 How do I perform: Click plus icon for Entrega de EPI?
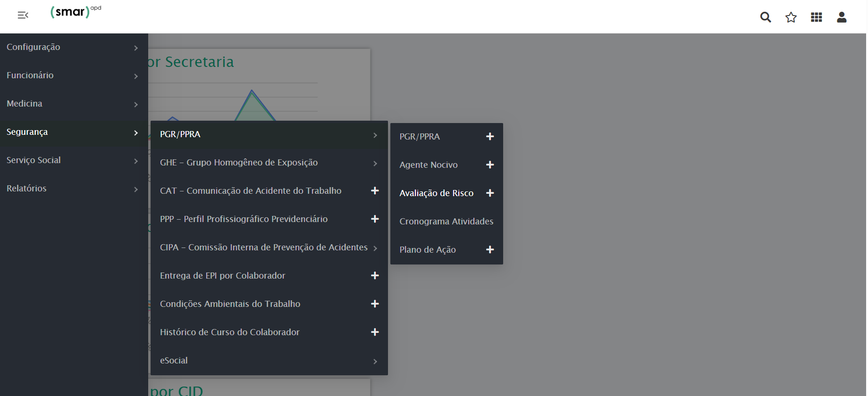(375, 275)
